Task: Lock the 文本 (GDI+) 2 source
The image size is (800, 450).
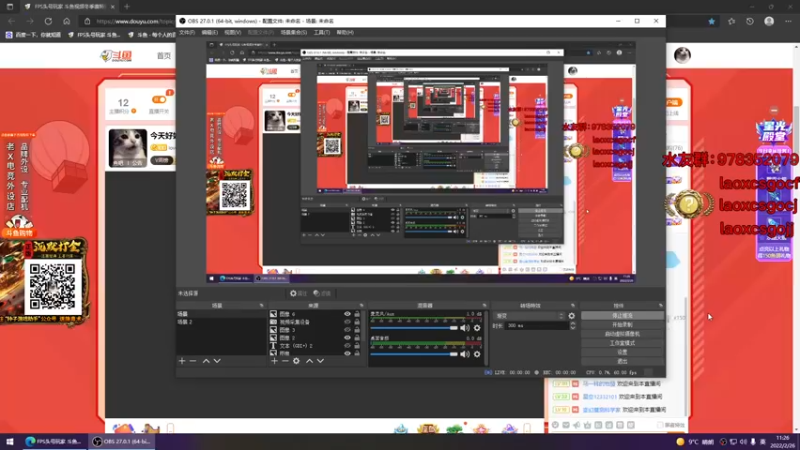Action: point(357,345)
